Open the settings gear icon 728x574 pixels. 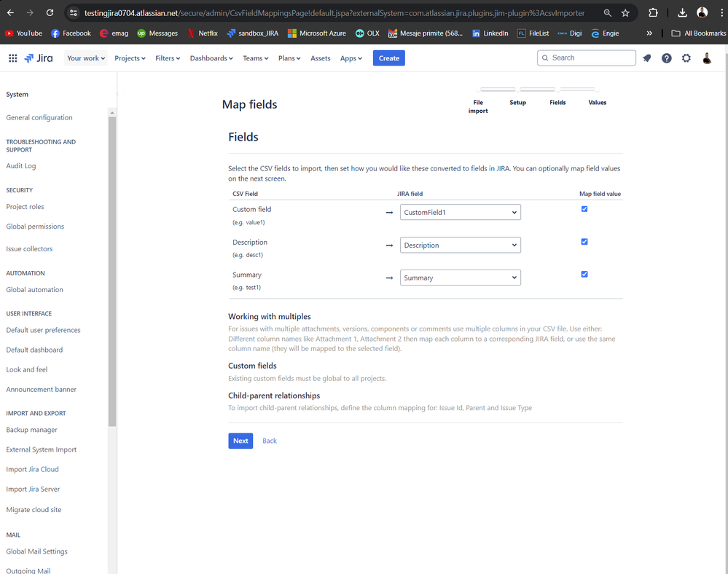click(686, 58)
